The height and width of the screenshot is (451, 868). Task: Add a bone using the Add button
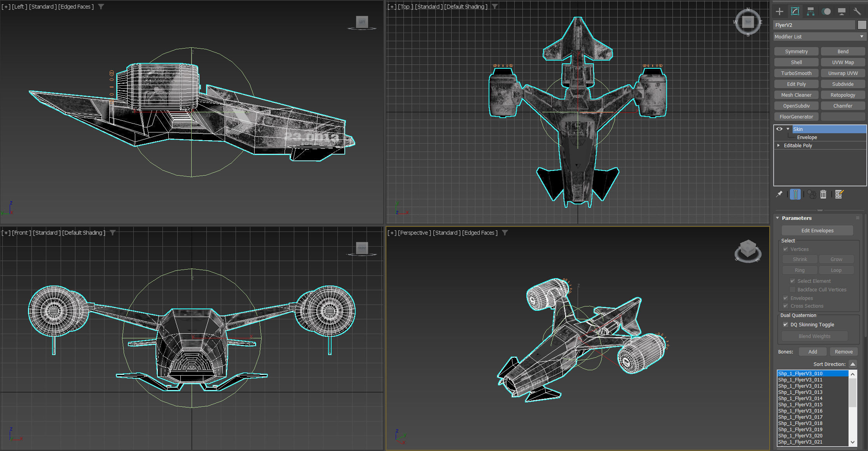pyautogui.click(x=812, y=351)
